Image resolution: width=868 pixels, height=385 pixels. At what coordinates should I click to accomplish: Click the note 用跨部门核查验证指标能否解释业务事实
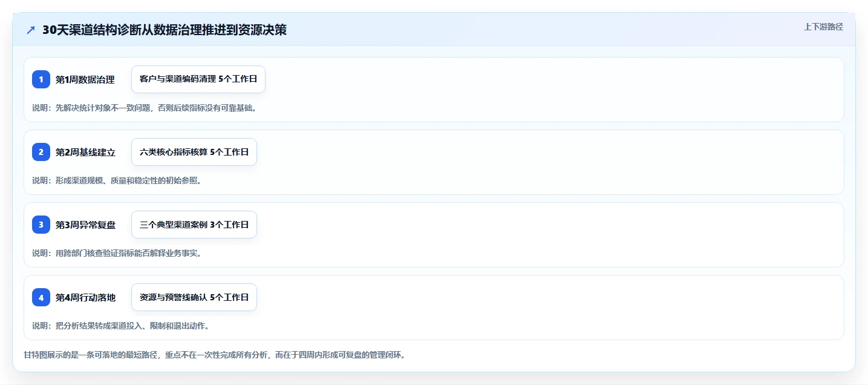pyautogui.click(x=117, y=253)
